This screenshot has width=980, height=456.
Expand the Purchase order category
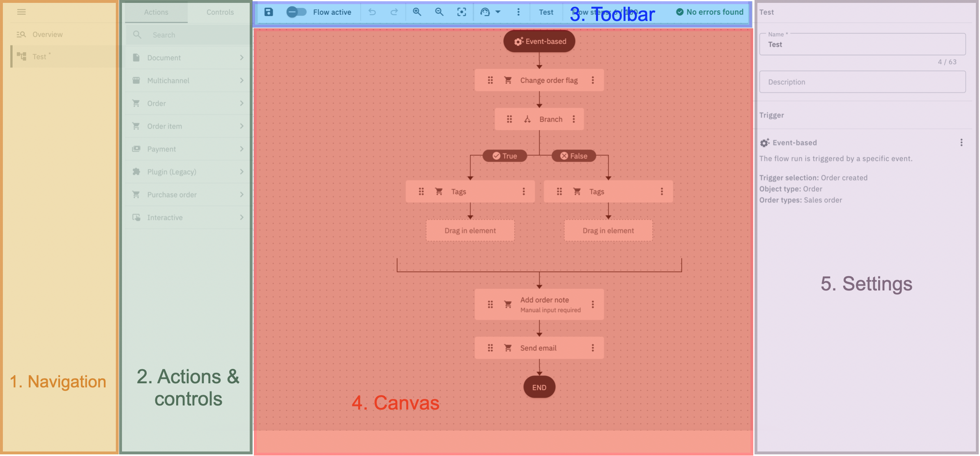(188, 195)
